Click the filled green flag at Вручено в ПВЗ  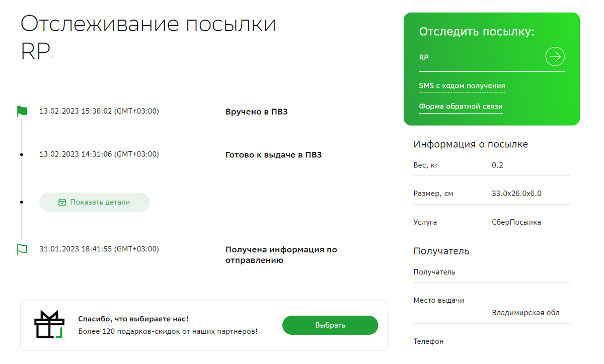click(x=22, y=111)
